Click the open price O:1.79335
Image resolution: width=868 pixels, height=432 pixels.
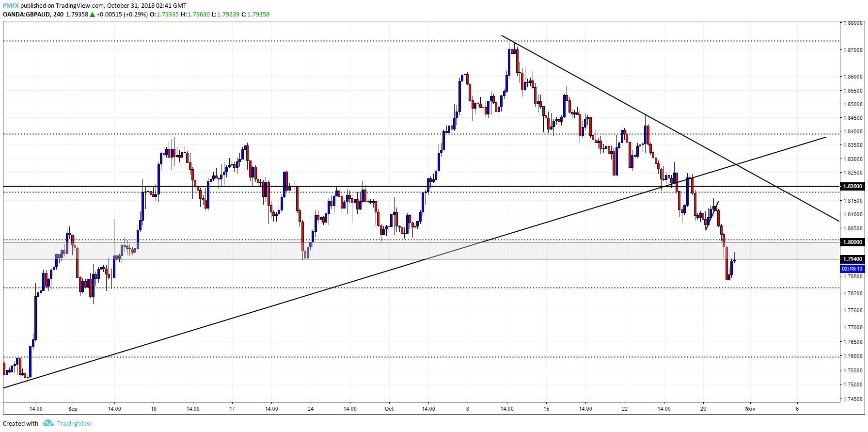(164, 14)
